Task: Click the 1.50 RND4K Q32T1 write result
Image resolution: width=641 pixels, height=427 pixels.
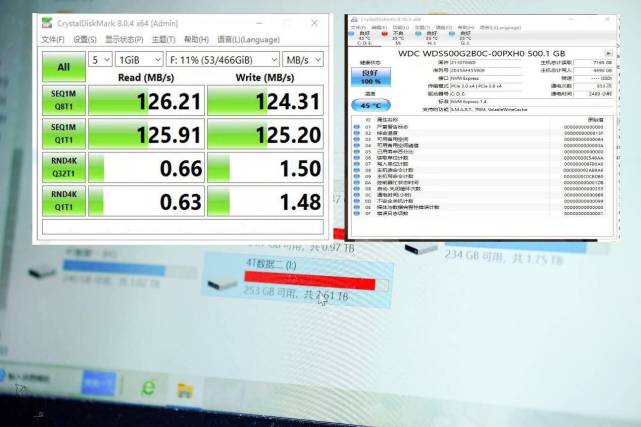Action: (265, 168)
